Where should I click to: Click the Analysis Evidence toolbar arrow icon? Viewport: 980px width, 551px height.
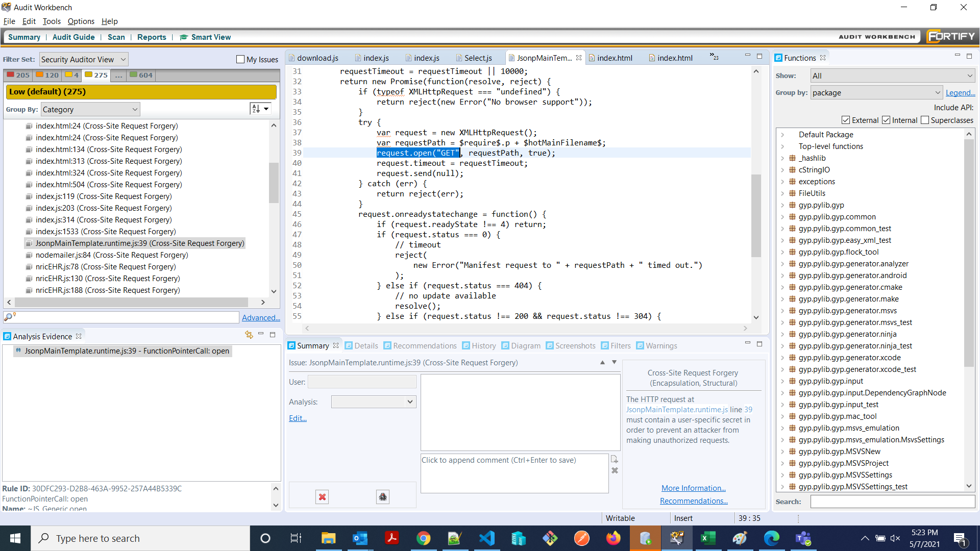249,335
